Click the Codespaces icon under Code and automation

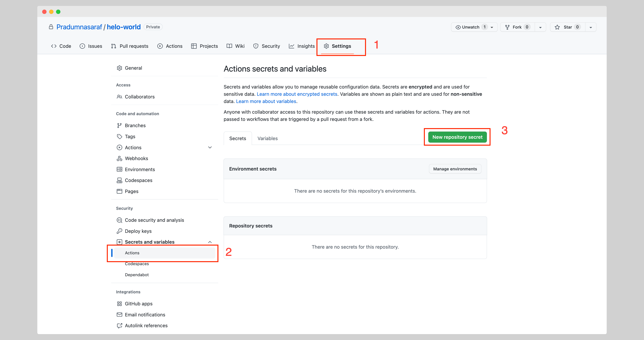click(x=119, y=180)
